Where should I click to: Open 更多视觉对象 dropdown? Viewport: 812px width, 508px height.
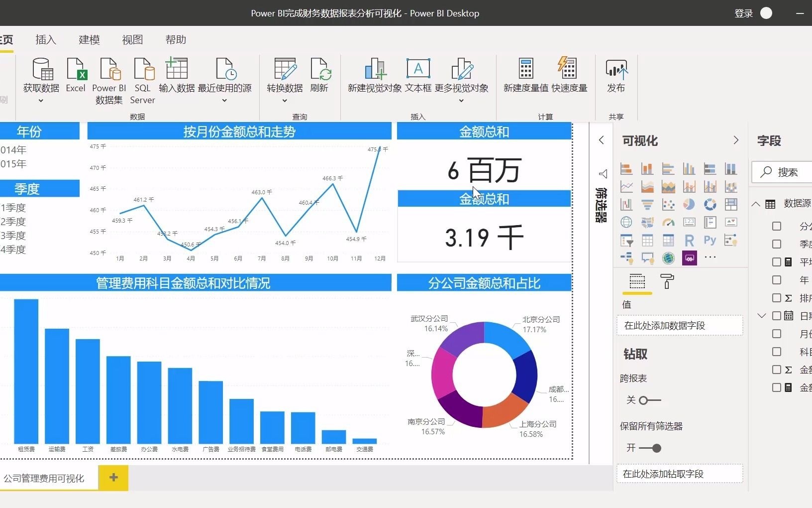[x=461, y=101]
